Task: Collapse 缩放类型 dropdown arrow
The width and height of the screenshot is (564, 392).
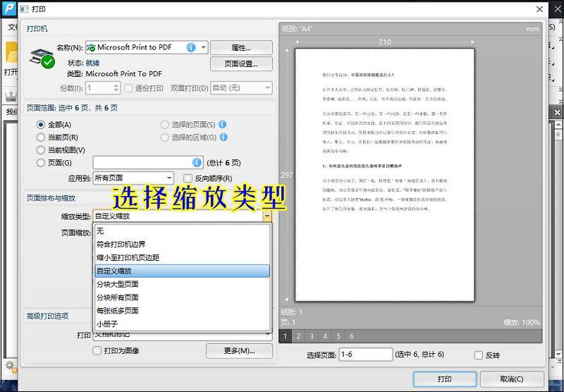Action: [x=267, y=216]
